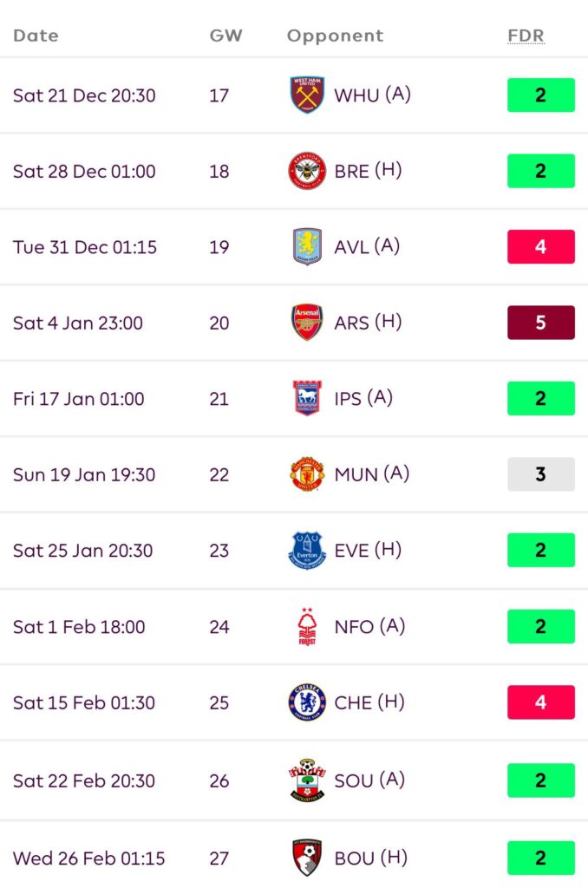The image size is (588, 888).
Task: Click the FDR column header
Action: pos(526,36)
